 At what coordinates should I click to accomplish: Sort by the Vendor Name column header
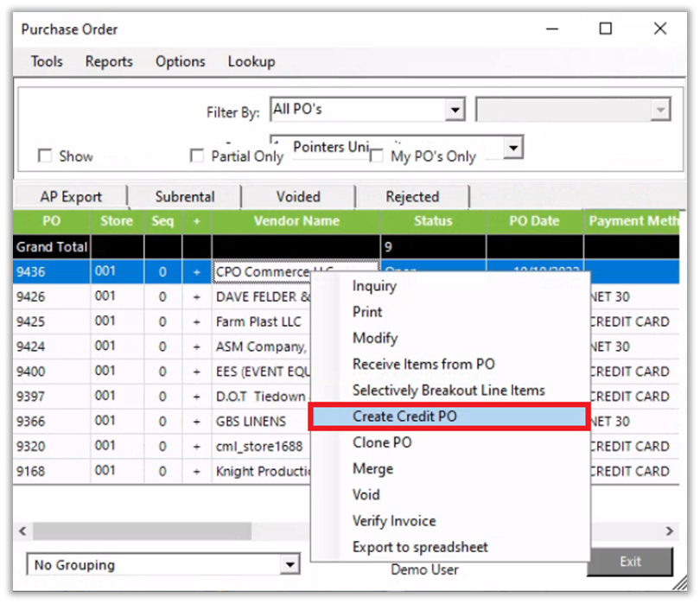(x=296, y=221)
